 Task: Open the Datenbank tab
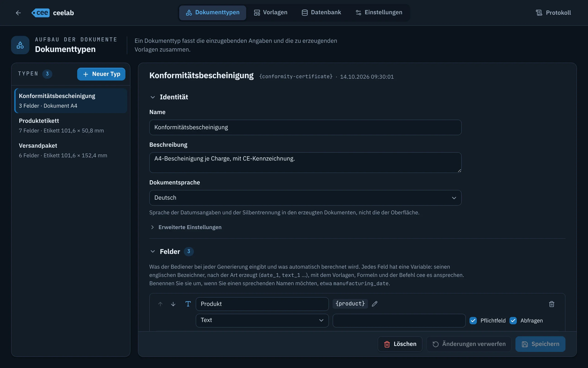click(321, 12)
